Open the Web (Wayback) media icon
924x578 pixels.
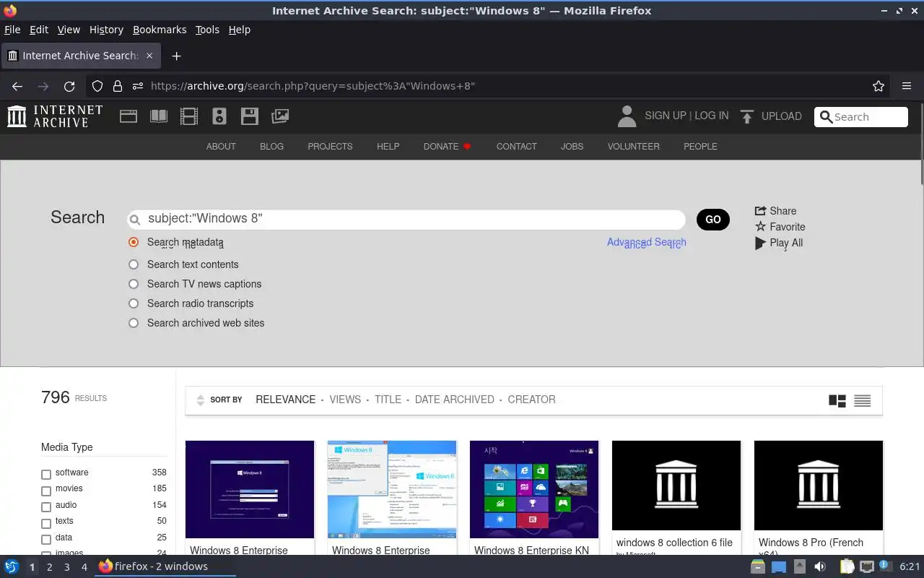coord(128,116)
